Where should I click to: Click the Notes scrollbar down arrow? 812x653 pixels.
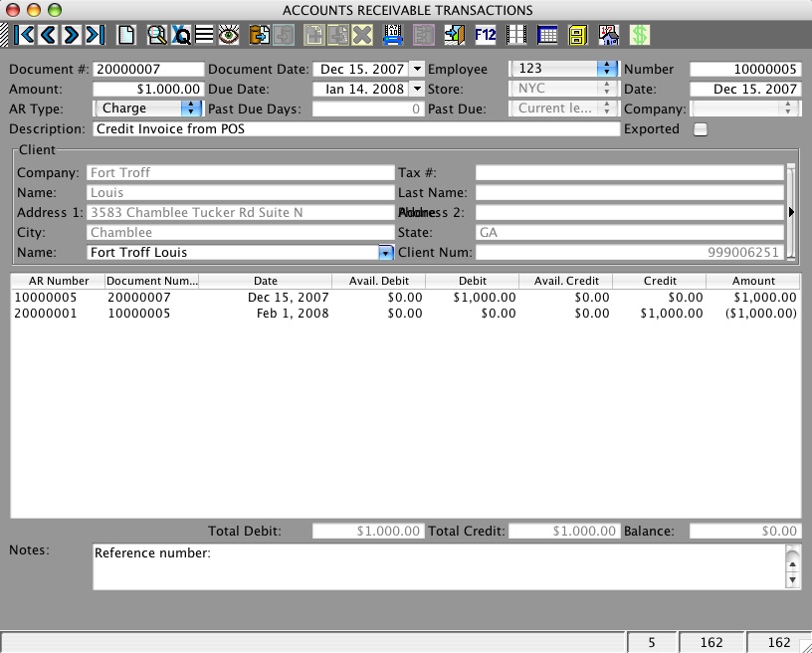click(x=792, y=580)
